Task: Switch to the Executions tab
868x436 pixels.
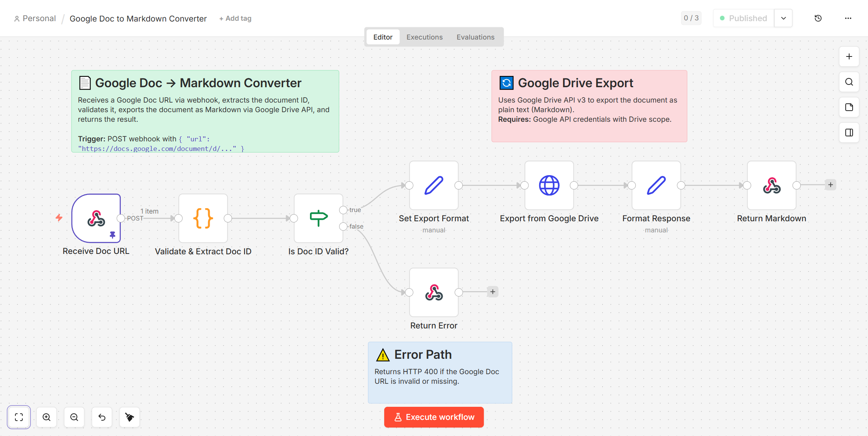Action: (x=424, y=37)
